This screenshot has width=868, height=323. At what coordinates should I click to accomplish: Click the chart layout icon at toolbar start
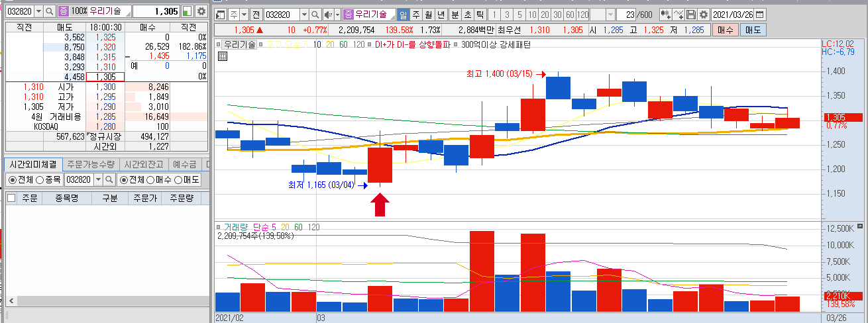[221, 15]
